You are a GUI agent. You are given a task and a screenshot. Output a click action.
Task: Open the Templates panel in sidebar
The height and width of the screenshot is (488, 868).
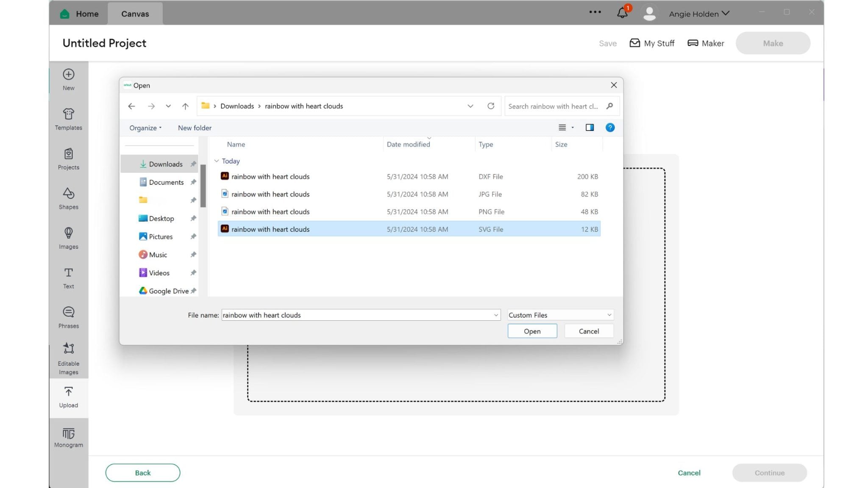tap(68, 119)
